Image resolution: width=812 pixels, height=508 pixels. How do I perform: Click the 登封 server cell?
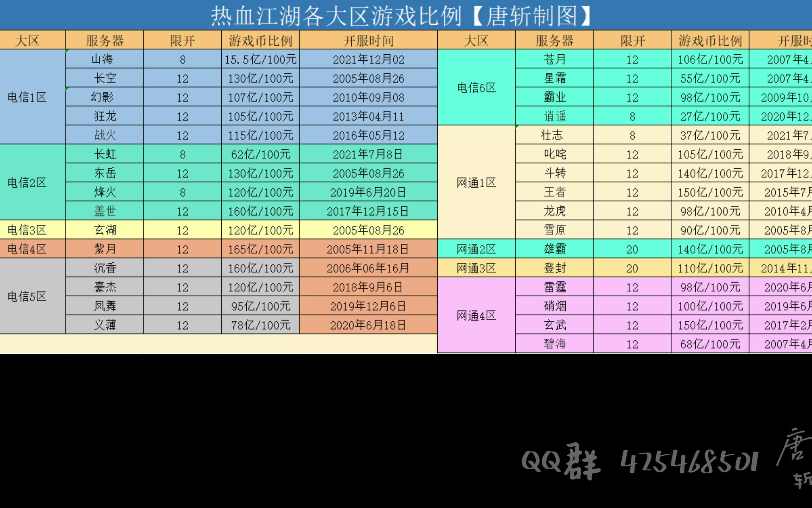tap(554, 268)
